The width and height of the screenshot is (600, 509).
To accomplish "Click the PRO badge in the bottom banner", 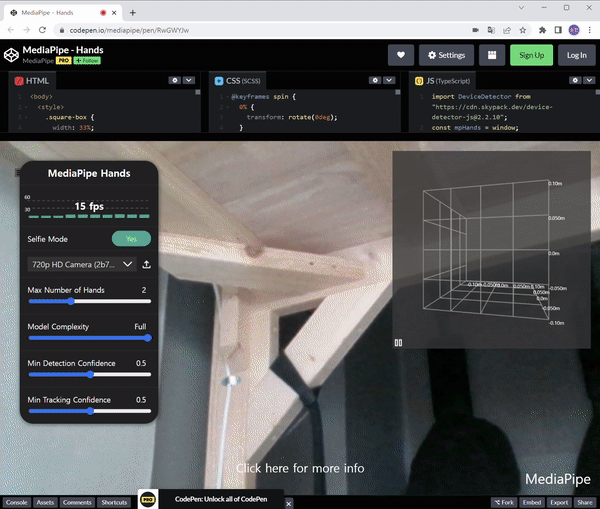I will [x=148, y=499].
